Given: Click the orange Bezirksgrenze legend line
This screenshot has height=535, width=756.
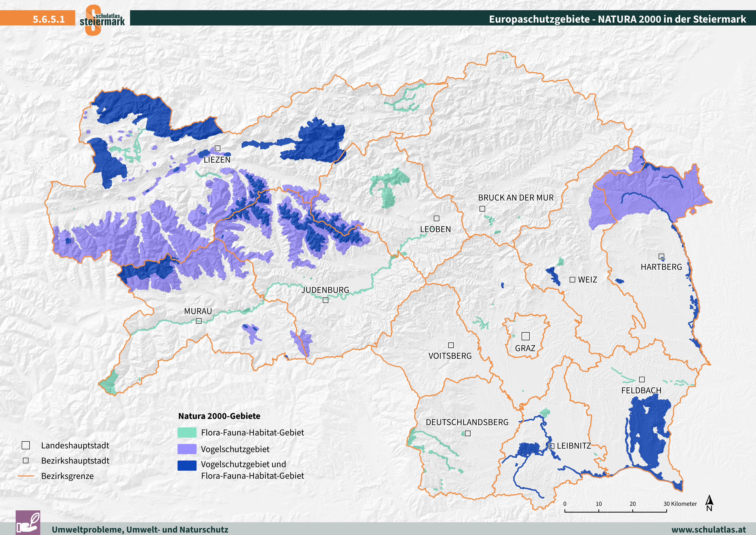Looking at the screenshot, I should (26, 476).
